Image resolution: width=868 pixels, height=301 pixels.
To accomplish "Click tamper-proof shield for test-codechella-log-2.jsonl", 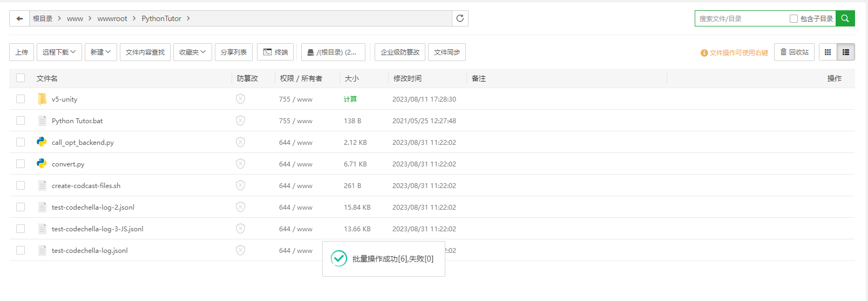I will [x=241, y=207].
